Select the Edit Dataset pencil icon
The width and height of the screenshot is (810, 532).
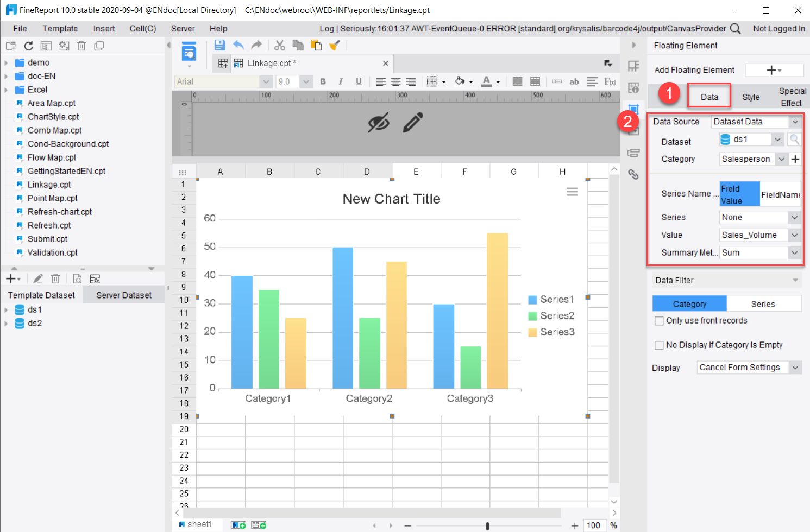(37, 278)
